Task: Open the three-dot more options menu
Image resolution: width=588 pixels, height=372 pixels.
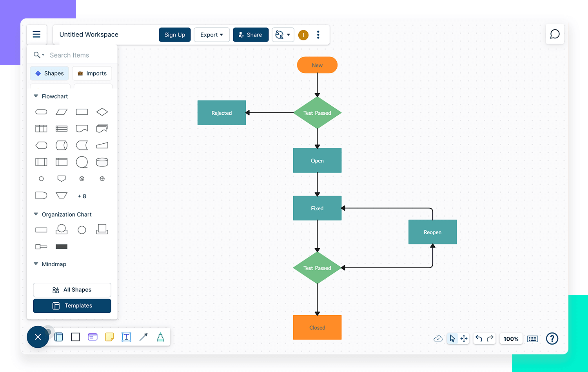Action: click(318, 35)
